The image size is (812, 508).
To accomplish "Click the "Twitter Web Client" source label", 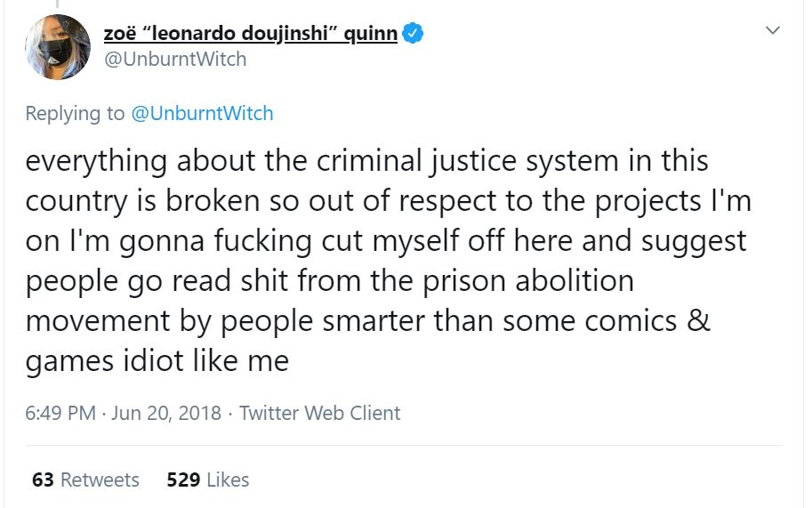I will tap(320, 413).
